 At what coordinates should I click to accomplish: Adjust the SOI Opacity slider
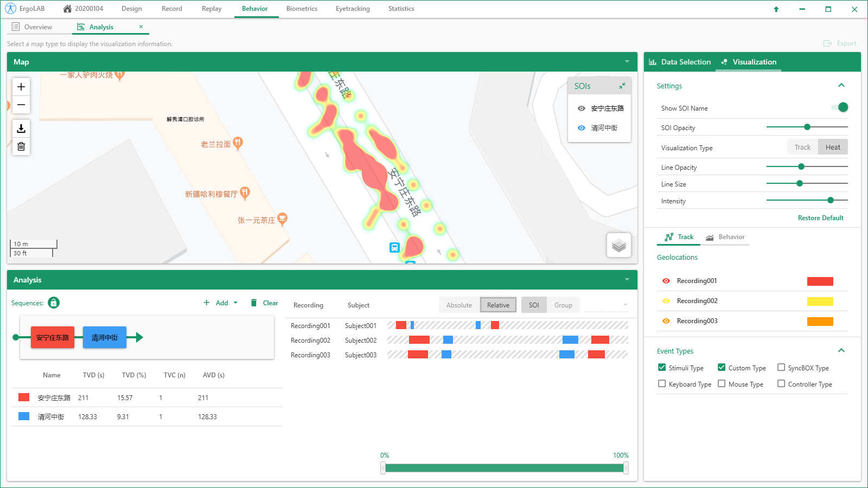(x=807, y=127)
